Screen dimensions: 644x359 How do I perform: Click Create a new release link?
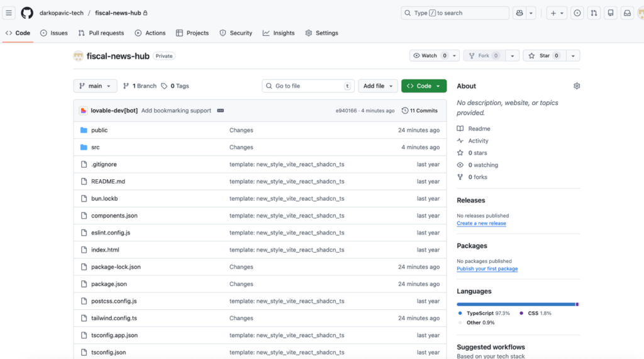click(481, 223)
